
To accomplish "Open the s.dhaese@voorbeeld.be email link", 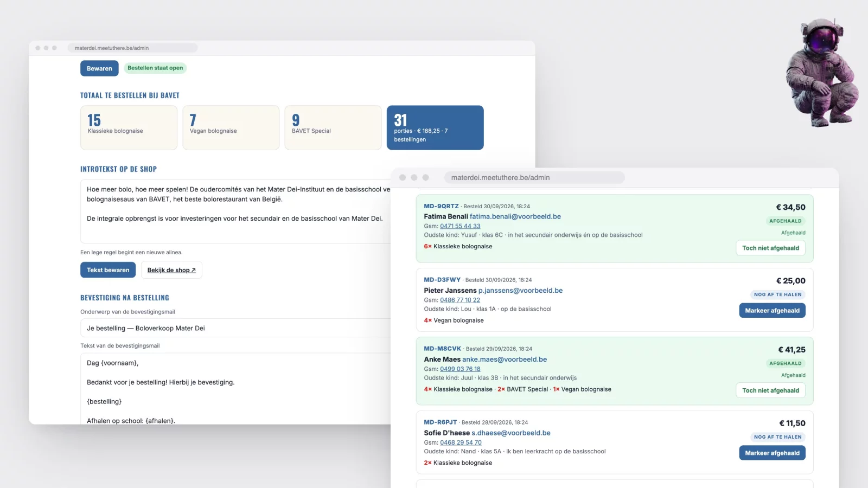I will [511, 433].
